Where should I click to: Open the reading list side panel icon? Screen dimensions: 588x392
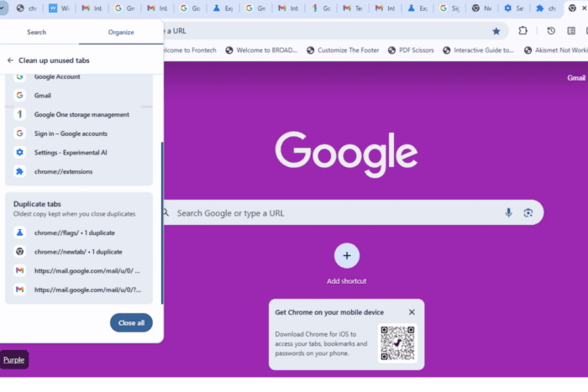tap(571, 31)
